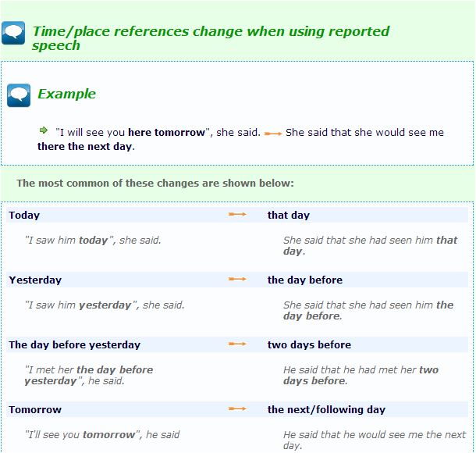This screenshot has height=453, width=476.
Task: Click the orange arrow beside "The day before yesterday"
Action: [237, 344]
